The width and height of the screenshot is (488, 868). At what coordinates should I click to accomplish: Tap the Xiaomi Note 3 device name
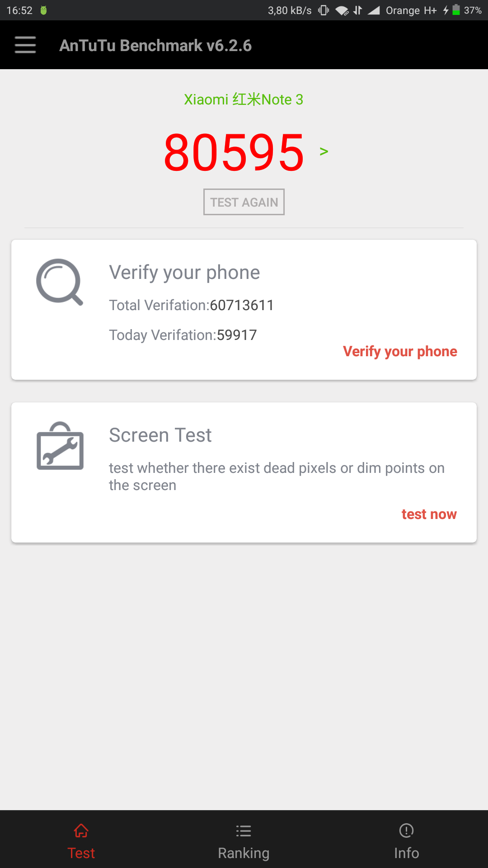click(x=244, y=99)
